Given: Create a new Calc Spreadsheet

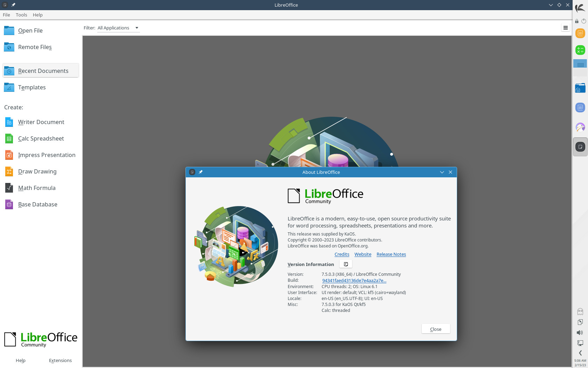Looking at the screenshot, I should click(x=41, y=138).
